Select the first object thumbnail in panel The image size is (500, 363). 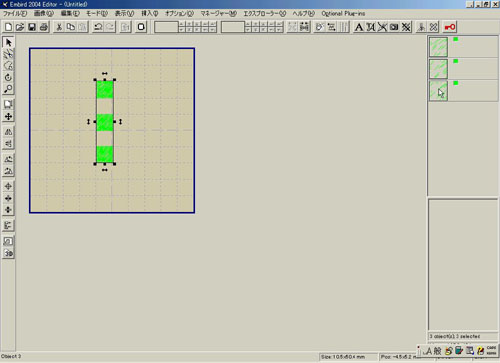coord(438,47)
